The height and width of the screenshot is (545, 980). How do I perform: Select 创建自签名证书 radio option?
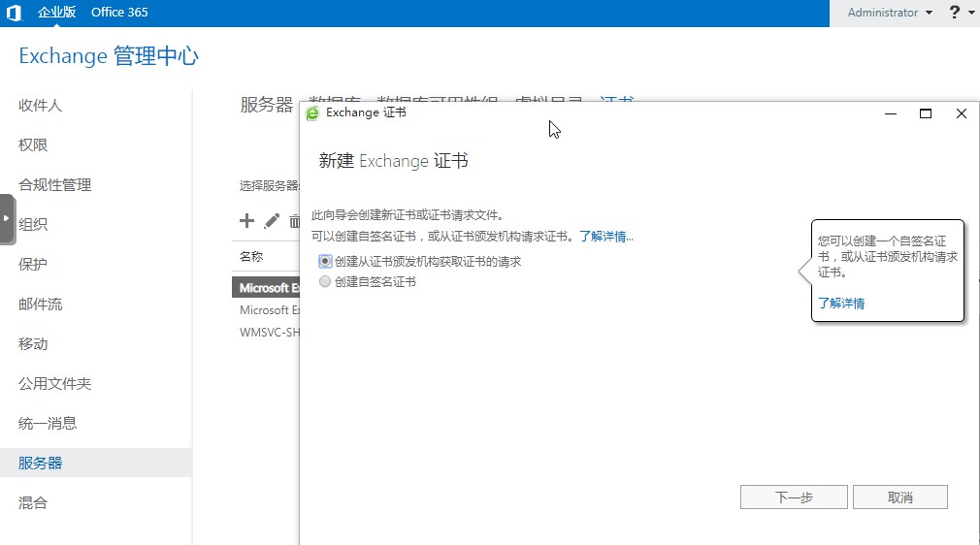(x=325, y=282)
